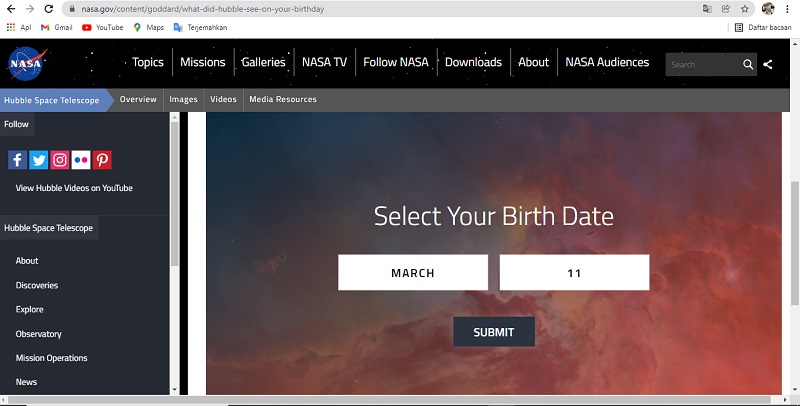Open the About link in the sidebar
The width and height of the screenshot is (800, 406).
click(27, 261)
